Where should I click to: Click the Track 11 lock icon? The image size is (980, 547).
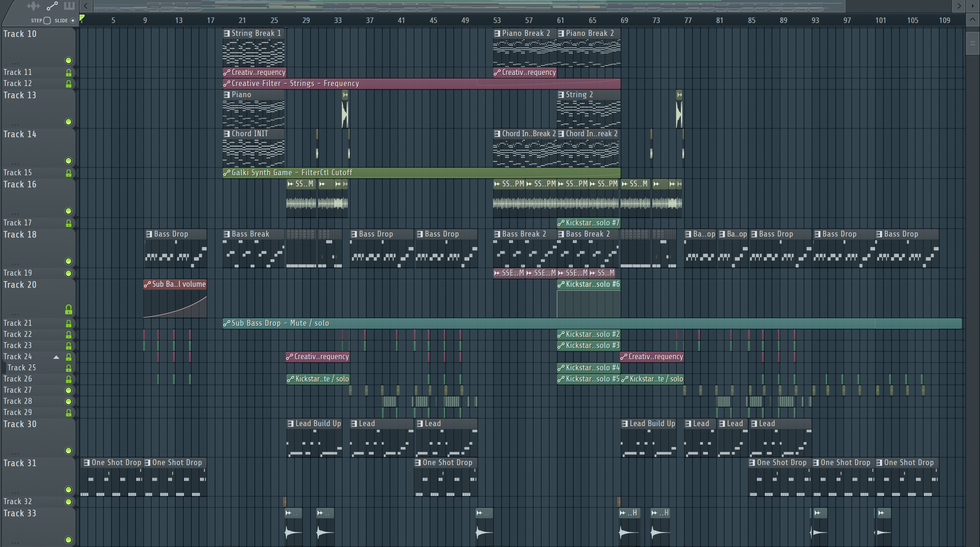pyautogui.click(x=68, y=72)
